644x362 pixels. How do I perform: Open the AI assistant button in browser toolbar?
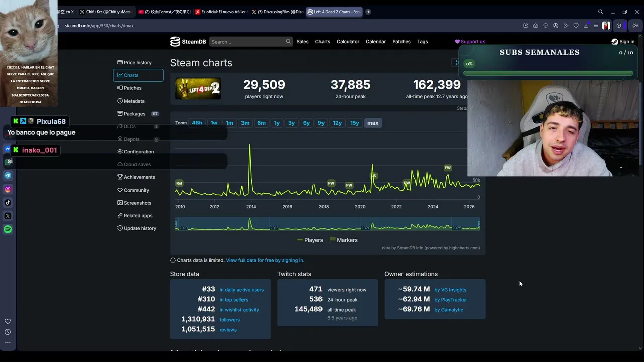(635, 26)
